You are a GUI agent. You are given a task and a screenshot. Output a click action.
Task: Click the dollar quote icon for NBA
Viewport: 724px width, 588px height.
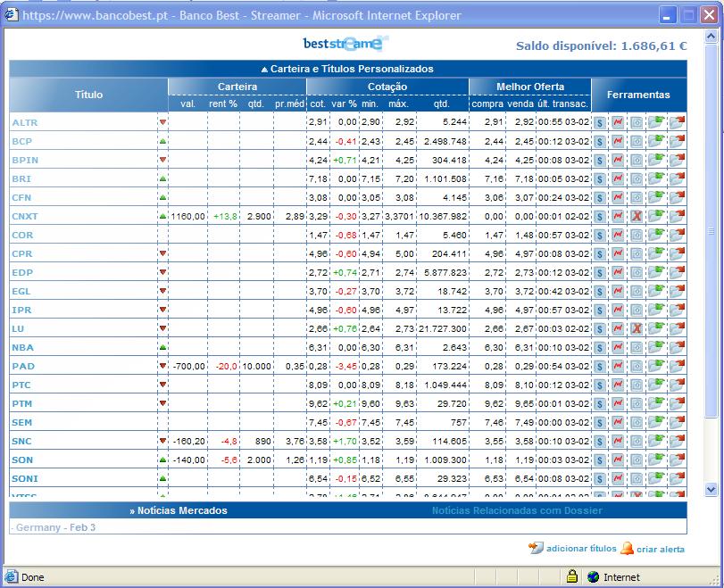click(x=601, y=347)
